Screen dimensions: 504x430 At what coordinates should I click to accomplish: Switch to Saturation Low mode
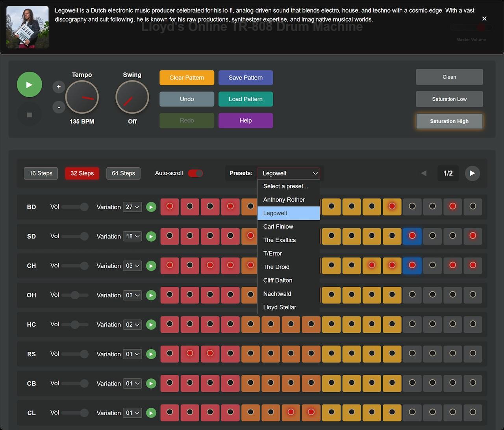[449, 99]
